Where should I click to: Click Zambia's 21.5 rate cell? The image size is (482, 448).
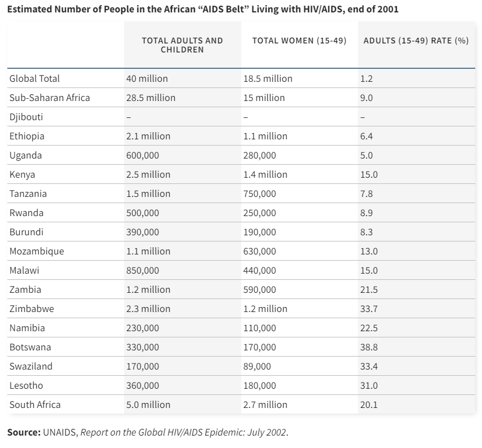point(369,289)
